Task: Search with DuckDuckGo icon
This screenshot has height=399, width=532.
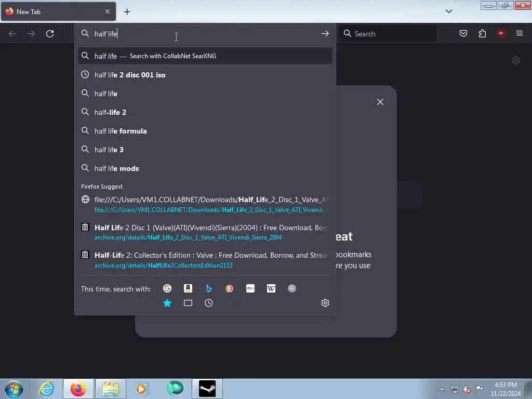Action: tap(229, 288)
